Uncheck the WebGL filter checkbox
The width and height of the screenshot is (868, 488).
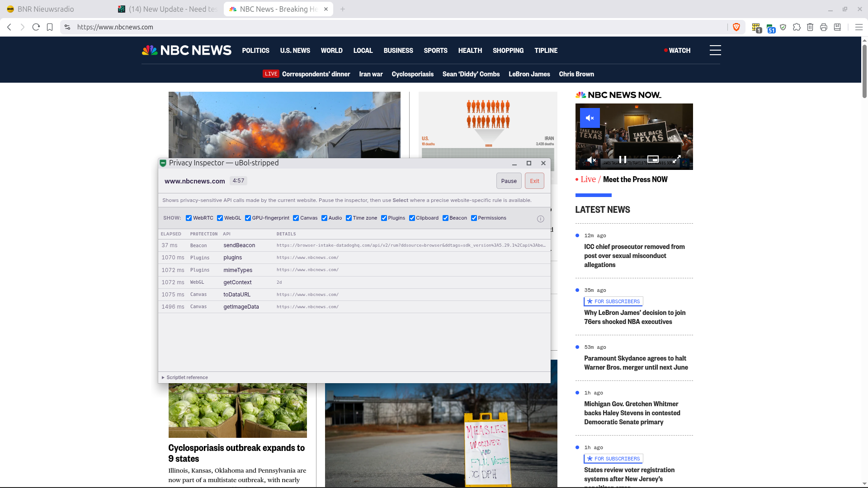pyautogui.click(x=220, y=218)
